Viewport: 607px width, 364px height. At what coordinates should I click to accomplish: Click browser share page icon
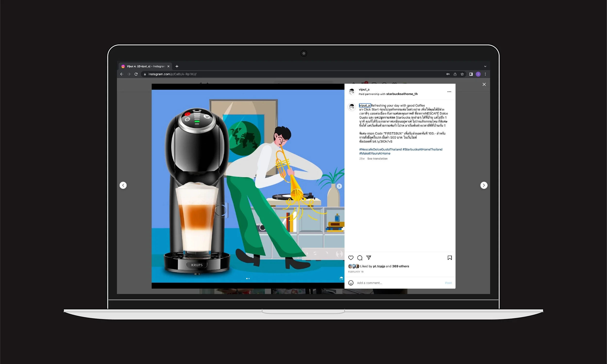[455, 74]
